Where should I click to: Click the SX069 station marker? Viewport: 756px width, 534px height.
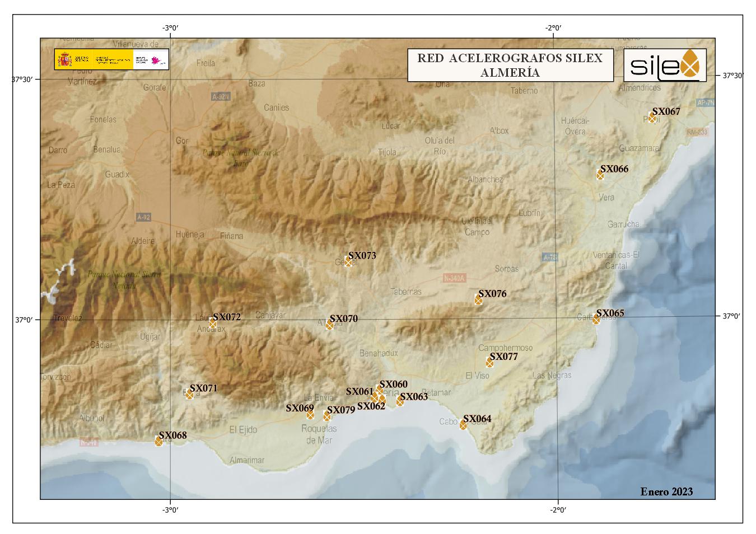pyautogui.click(x=310, y=415)
